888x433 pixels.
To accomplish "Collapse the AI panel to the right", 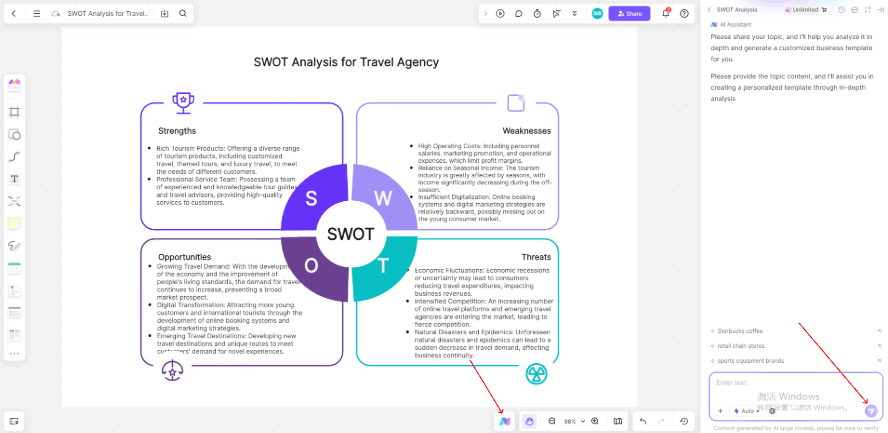I will tap(880, 10).
